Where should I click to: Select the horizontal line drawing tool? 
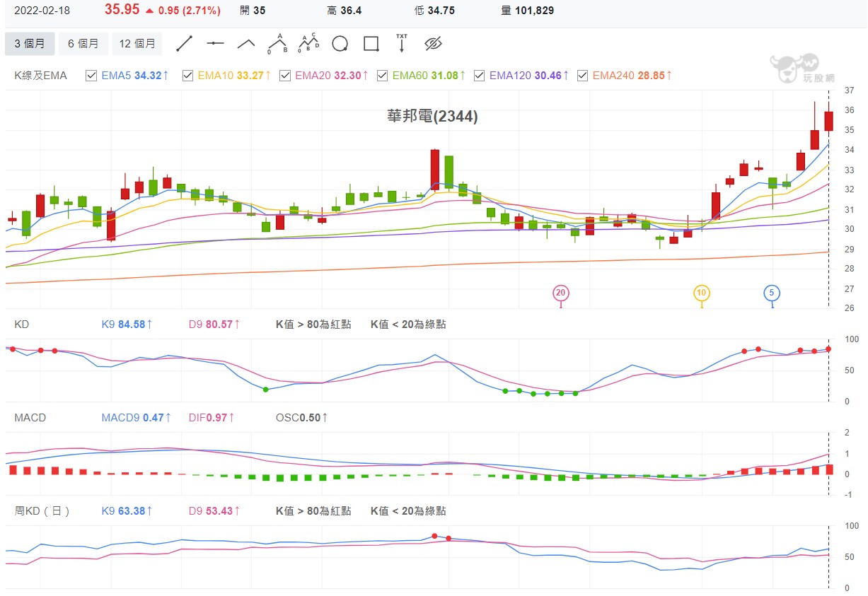[x=215, y=44]
